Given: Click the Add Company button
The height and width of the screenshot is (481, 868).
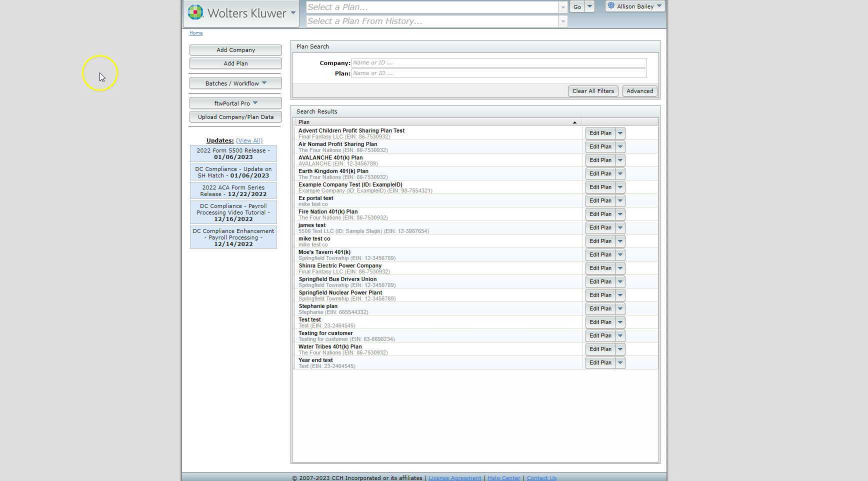Looking at the screenshot, I should [x=235, y=49].
